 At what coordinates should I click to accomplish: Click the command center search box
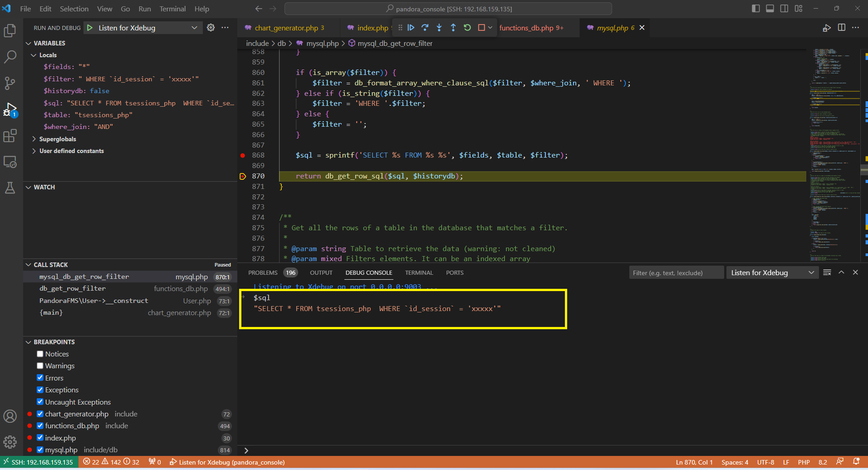pos(448,9)
